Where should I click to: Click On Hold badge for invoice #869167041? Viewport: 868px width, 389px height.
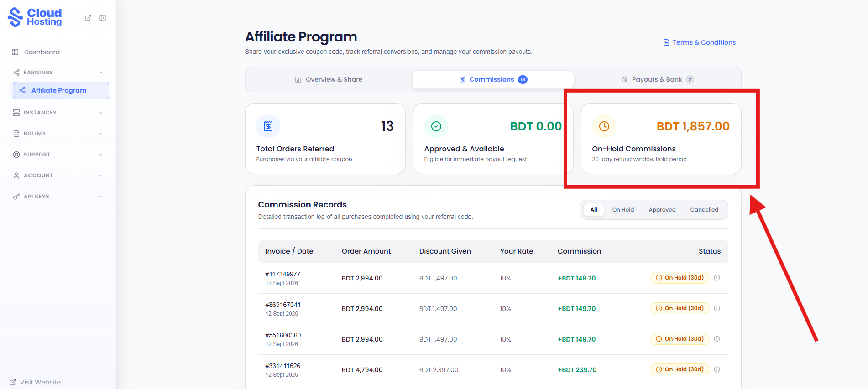[680, 308]
